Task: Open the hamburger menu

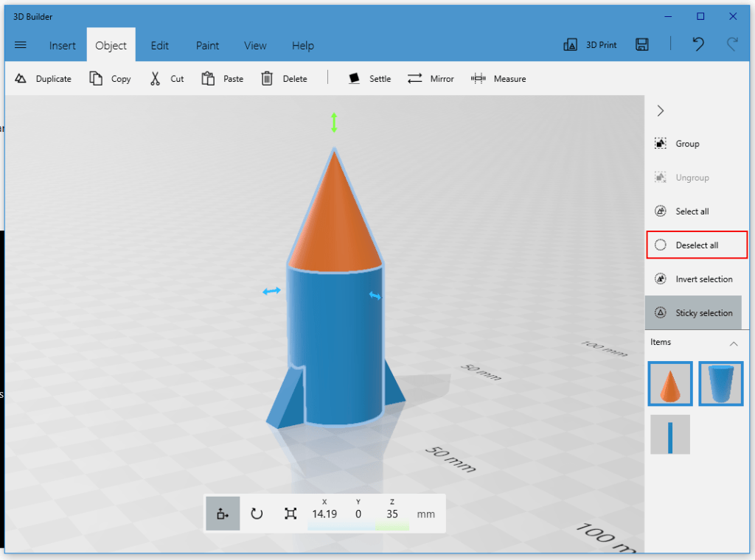Action: (x=20, y=45)
